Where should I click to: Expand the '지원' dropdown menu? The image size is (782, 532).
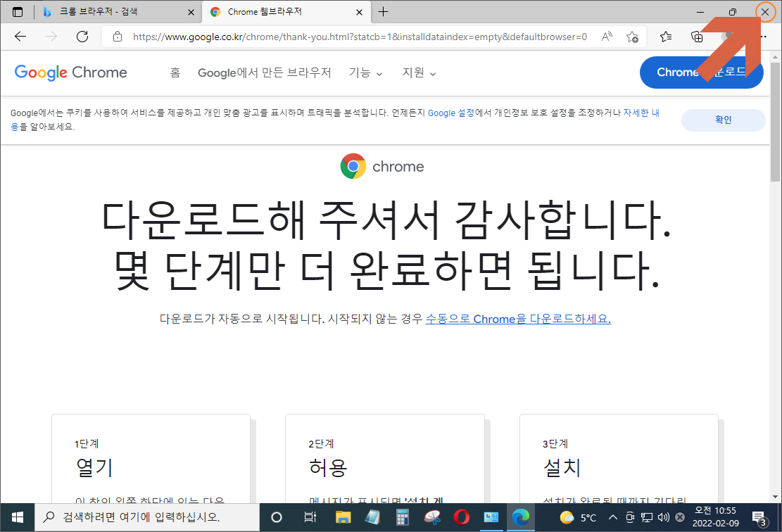point(419,72)
